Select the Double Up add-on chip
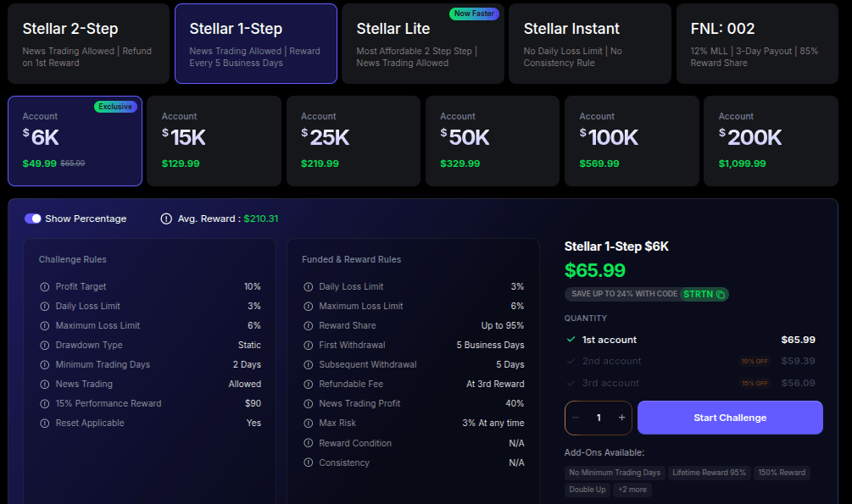Image resolution: width=852 pixels, height=504 pixels. point(587,490)
